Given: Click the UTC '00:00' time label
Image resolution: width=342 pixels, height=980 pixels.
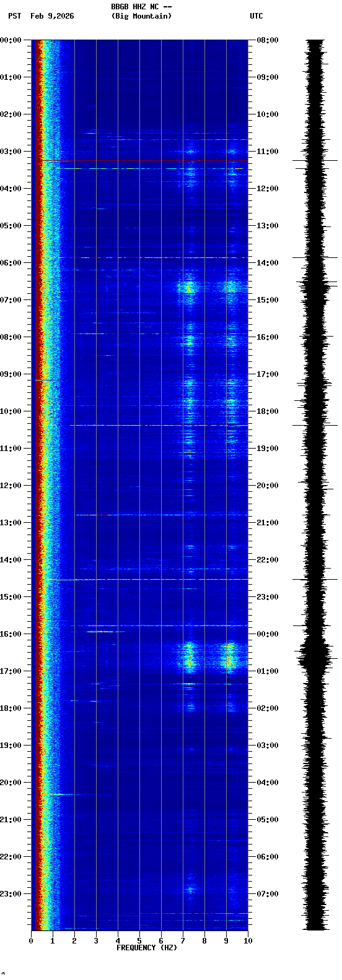Looking at the screenshot, I should click(x=268, y=634).
